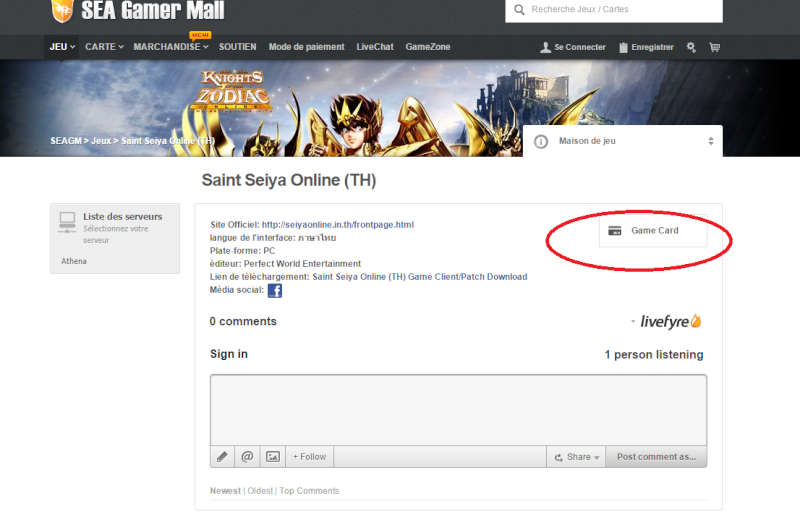Screen dimensions: 800x517
Task: Open the MARCHANDISE dropdown menu
Action: click(x=170, y=47)
